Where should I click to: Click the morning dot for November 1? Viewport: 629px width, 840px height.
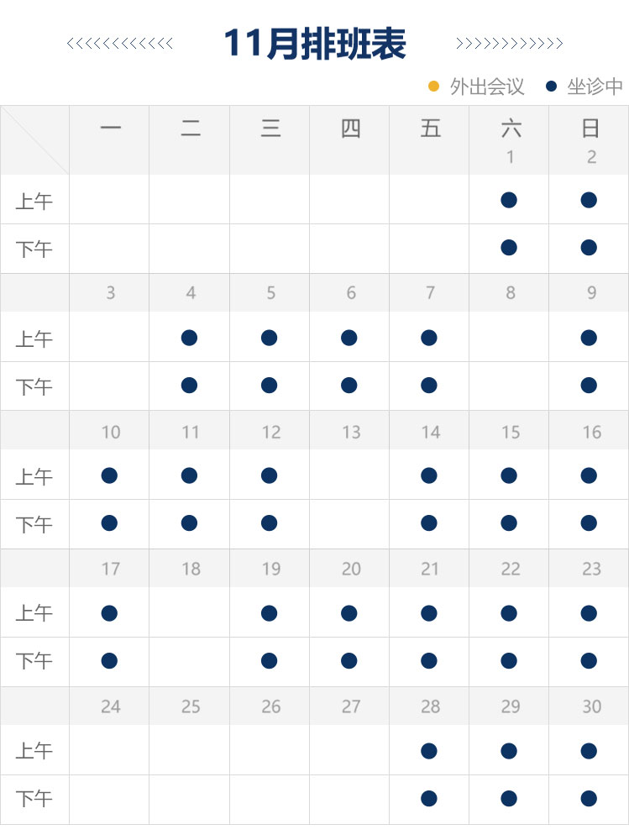point(508,200)
